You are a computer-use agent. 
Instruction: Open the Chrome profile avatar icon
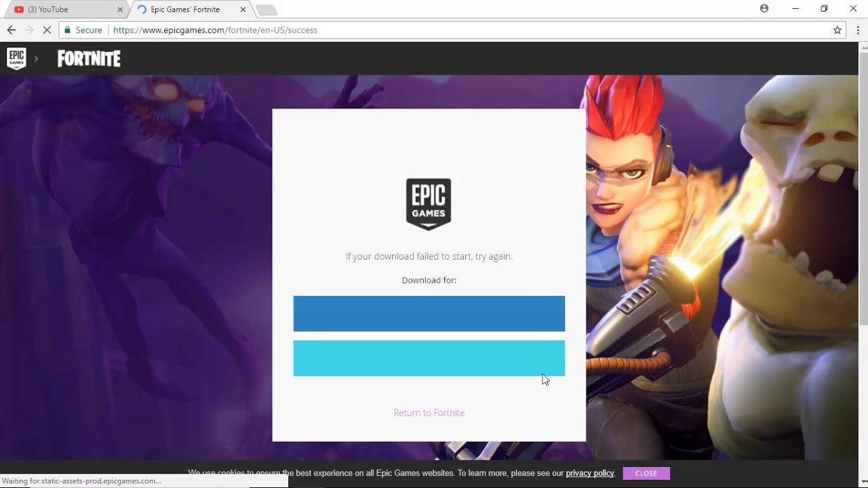[x=764, y=9]
